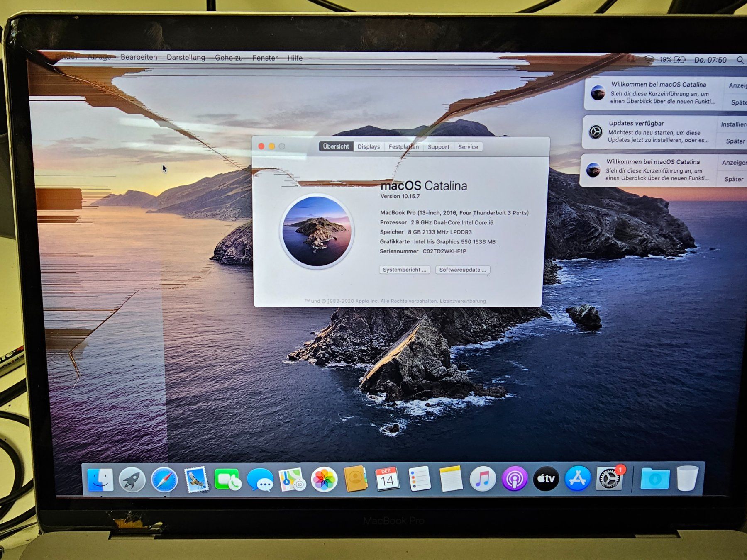Viewport: 747px width, 560px height.
Task: Launch Launchpad rocket icon in Dock
Action: point(132,480)
